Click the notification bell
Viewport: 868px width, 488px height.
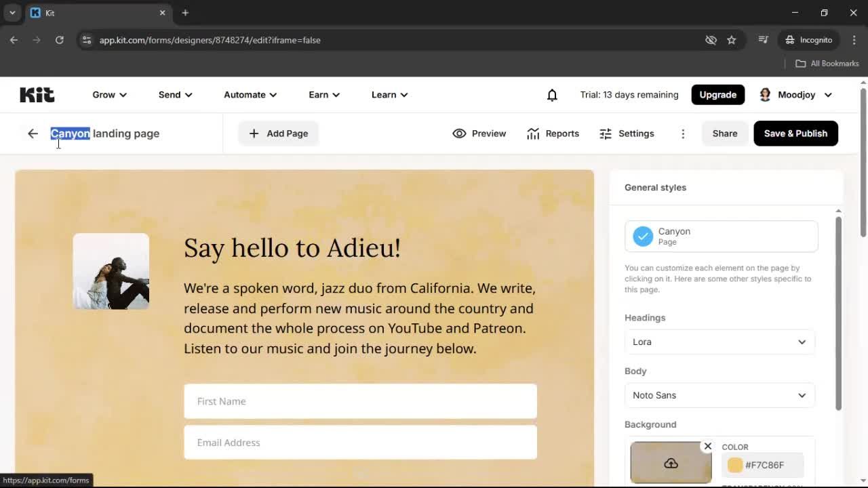tap(552, 95)
